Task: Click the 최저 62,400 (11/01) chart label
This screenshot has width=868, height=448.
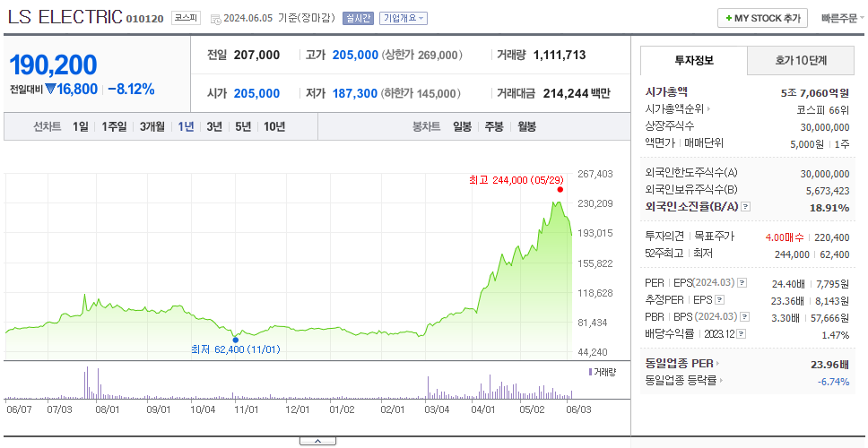Action: coord(236,349)
